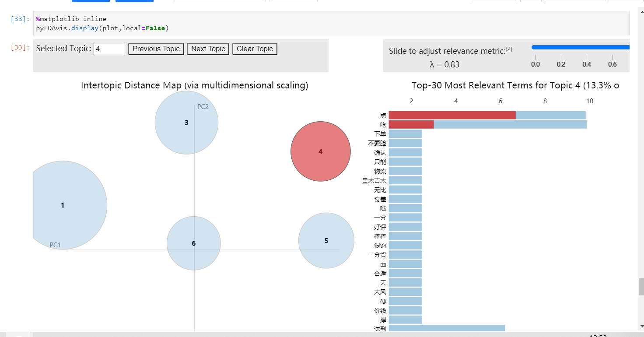Select the red topic 4 circle
Screen dimensions: 644x337
(321, 151)
